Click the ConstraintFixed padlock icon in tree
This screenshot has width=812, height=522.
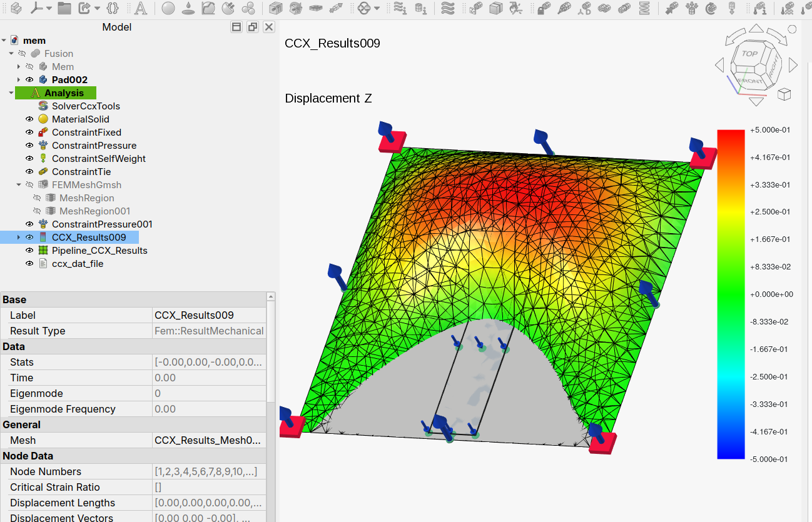coord(43,133)
